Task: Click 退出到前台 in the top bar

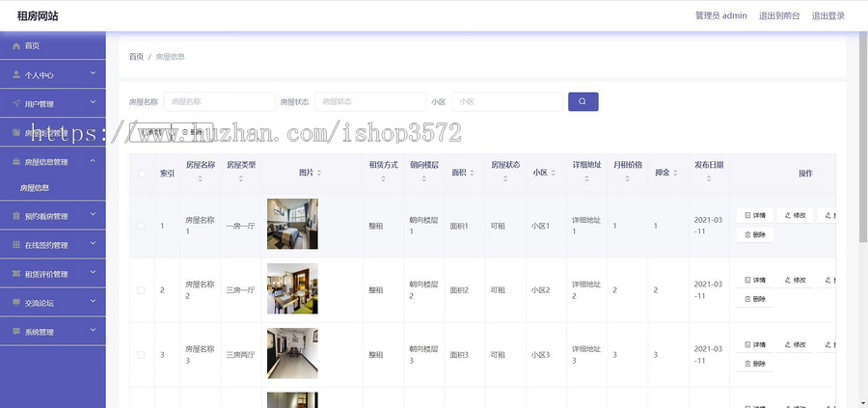Action: pos(779,15)
